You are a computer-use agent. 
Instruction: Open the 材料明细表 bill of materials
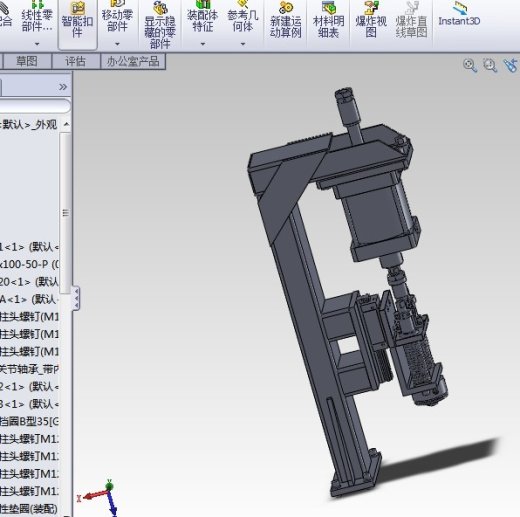328,20
